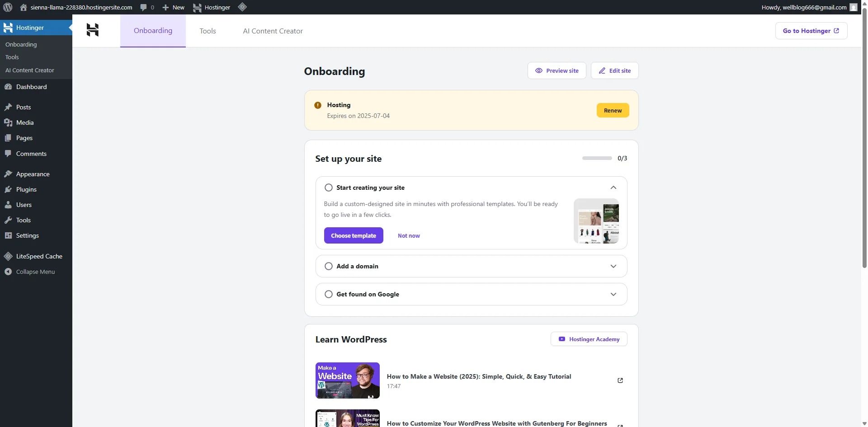Click the Tools wrench icon in sidebar
This screenshot has height=427, width=868.
pyautogui.click(x=8, y=220)
